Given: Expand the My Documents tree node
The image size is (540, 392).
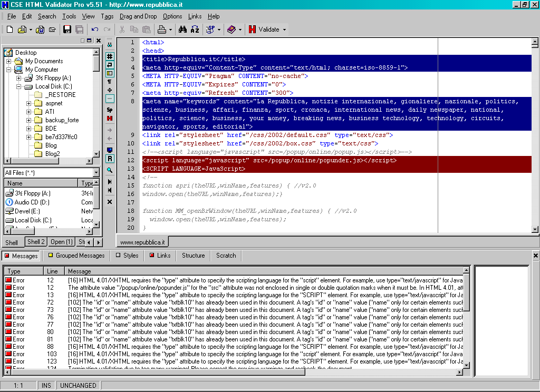Looking at the screenshot, I should [9, 61].
